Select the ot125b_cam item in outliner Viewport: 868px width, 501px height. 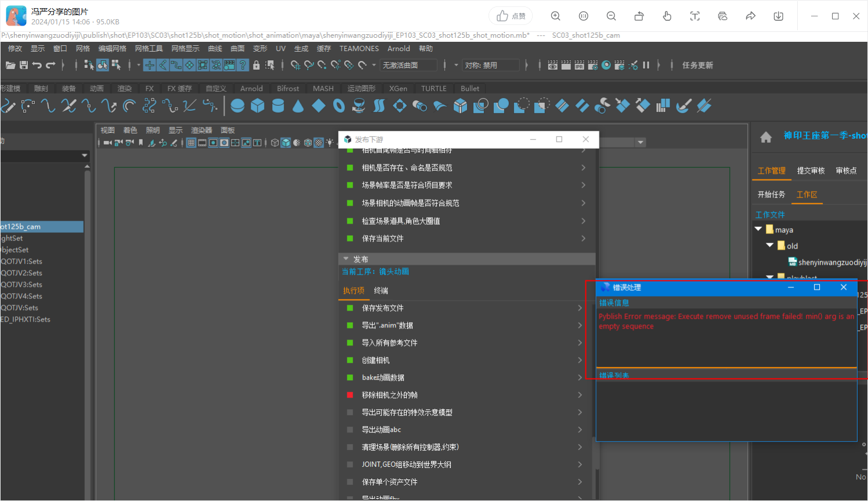[21, 226]
